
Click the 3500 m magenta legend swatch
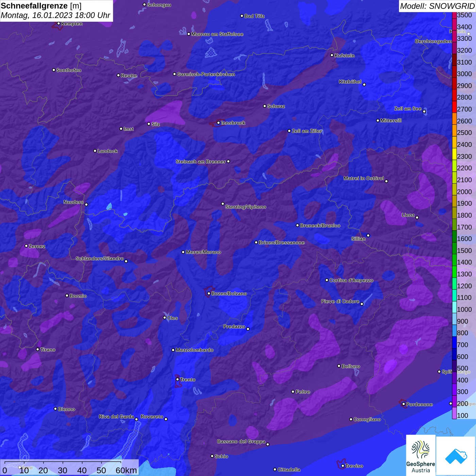pos(454,15)
